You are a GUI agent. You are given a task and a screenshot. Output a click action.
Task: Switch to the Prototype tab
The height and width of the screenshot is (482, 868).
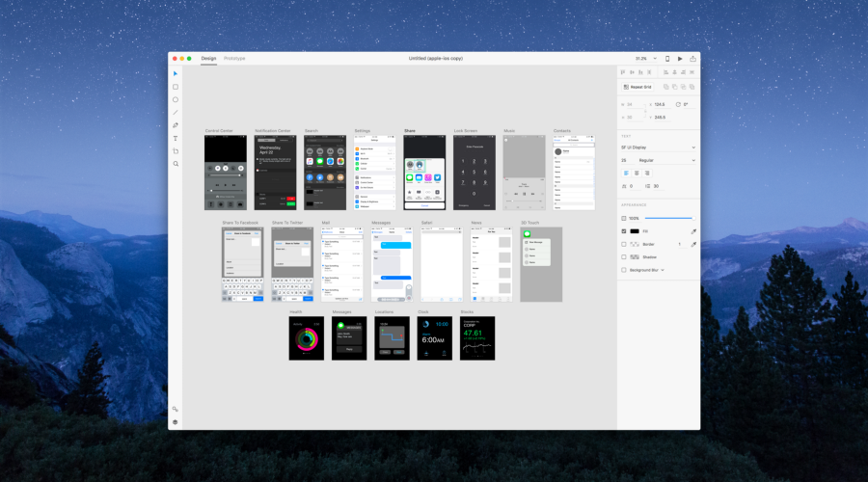pos(234,58)
